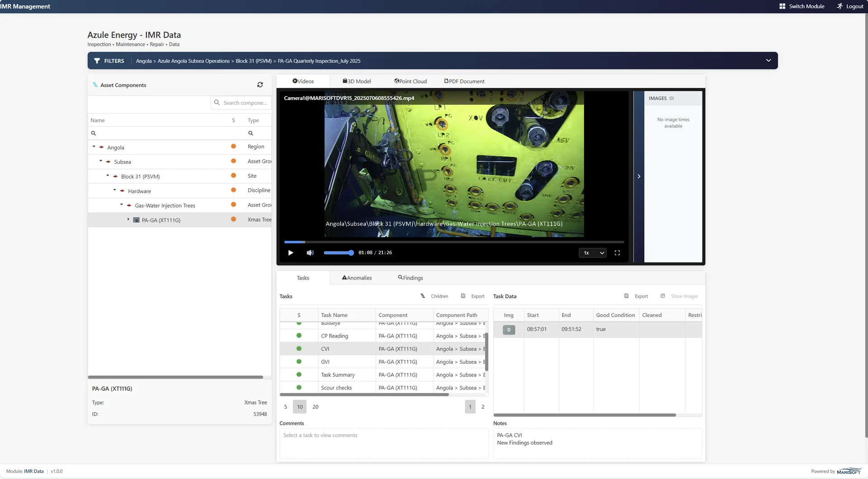Screen dimensions: 868x479
Task: Select the Tasks tab
Action: 303,278
